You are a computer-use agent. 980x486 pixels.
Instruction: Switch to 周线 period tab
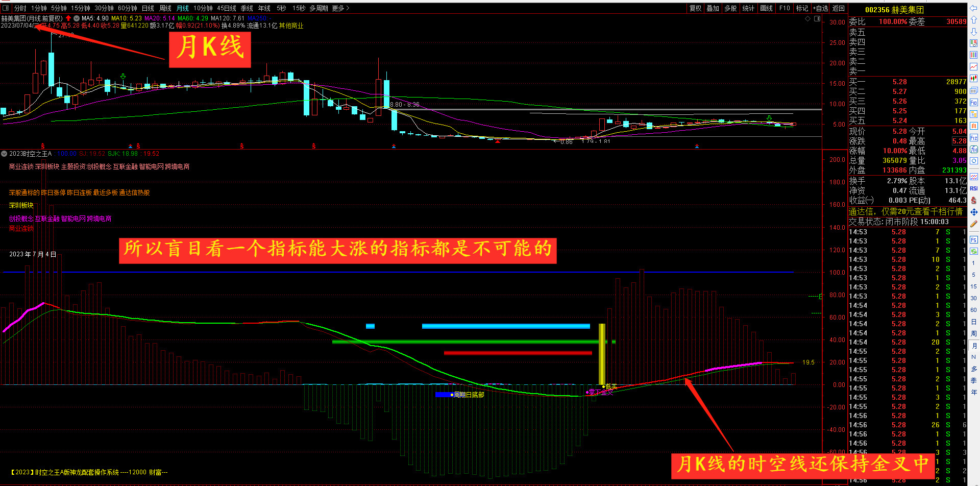[x=165, y=8]
